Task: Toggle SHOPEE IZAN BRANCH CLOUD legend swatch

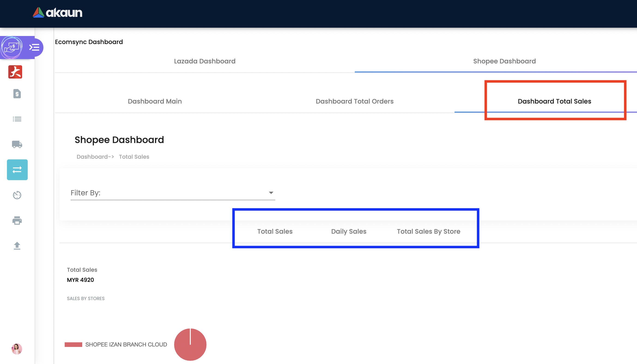Action: [73, 344]
